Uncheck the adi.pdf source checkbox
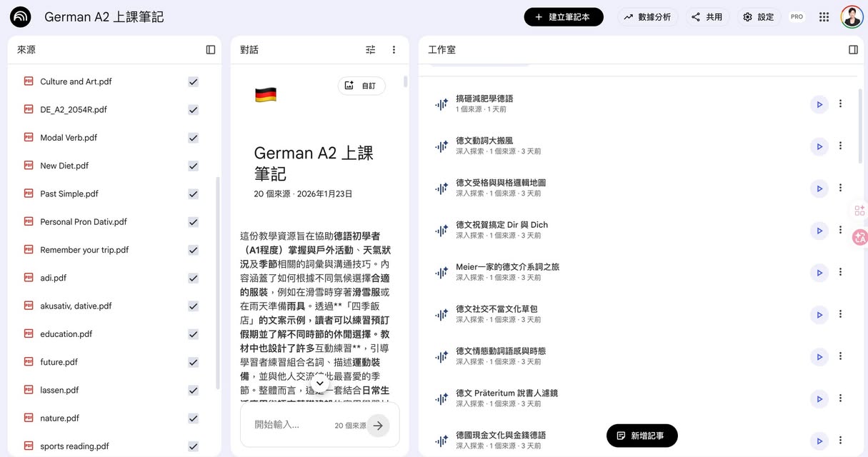The height and width of the screenshot is (457, 868). (x=193, y=278)
